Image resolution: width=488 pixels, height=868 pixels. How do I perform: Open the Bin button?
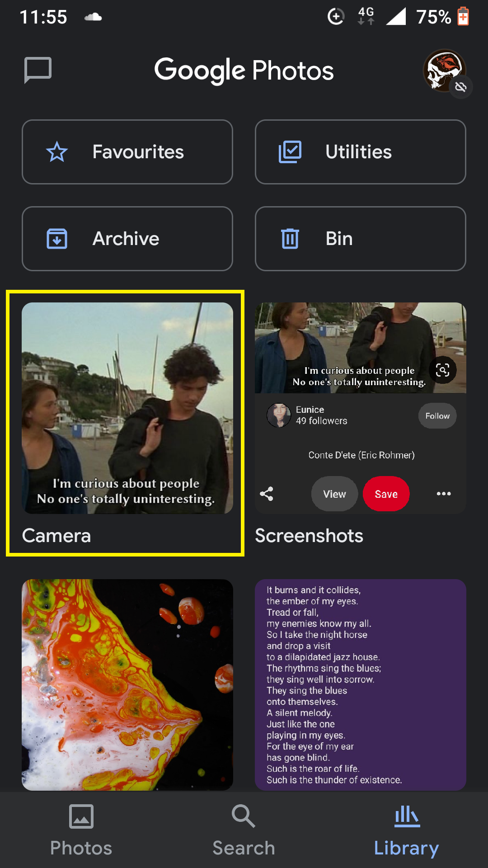coord(361,239)
